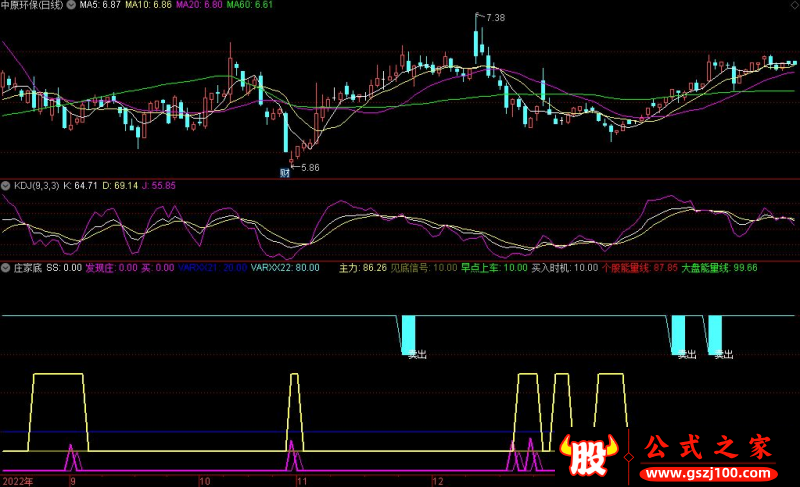Click the red 股 bull logo
The height and width of the screenshot is (487, 800).
pos(589,459)
